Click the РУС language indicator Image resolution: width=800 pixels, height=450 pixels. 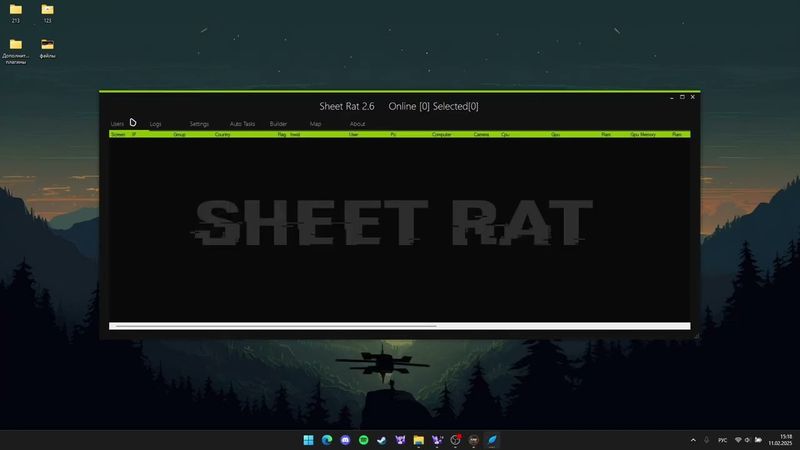pyautogui.click(x=722, y=440)
